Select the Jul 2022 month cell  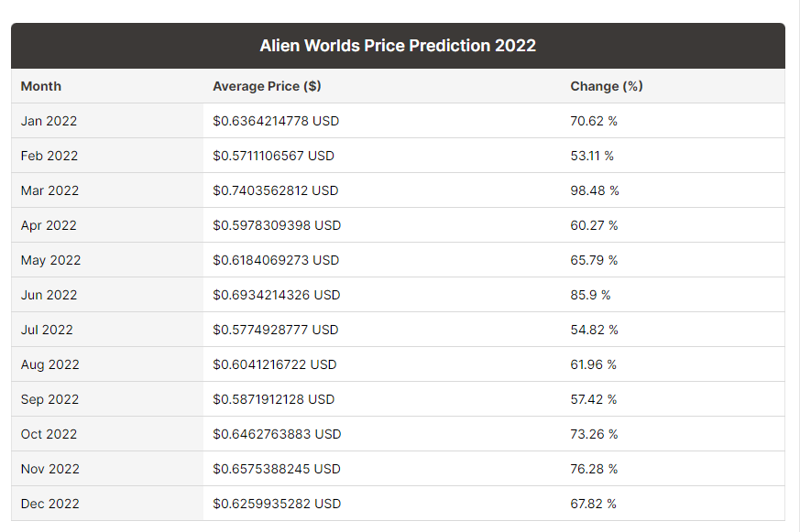(x=47, y=330)
